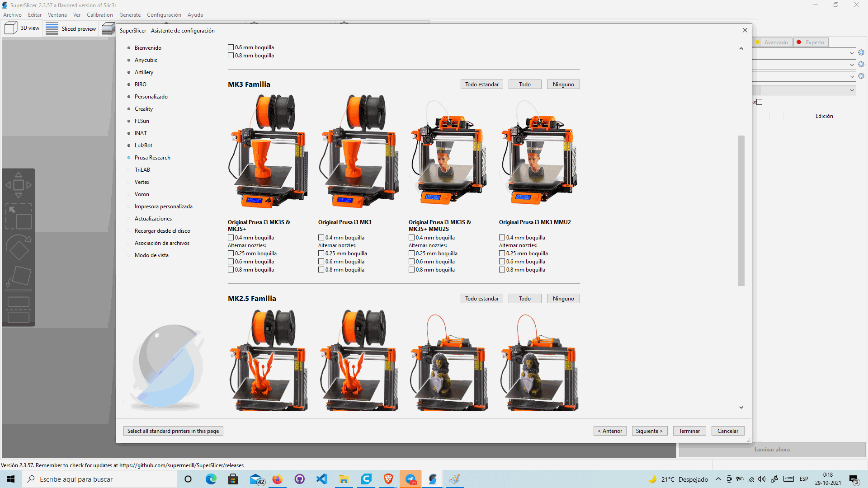Click Siguiente button
The width and height of the screenshot is (868, 488).
coord(649,431)
